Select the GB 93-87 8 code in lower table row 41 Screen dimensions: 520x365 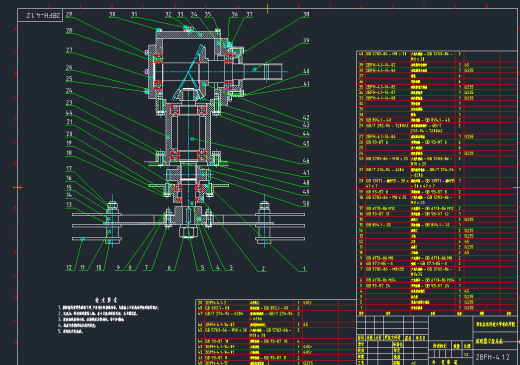215,358
